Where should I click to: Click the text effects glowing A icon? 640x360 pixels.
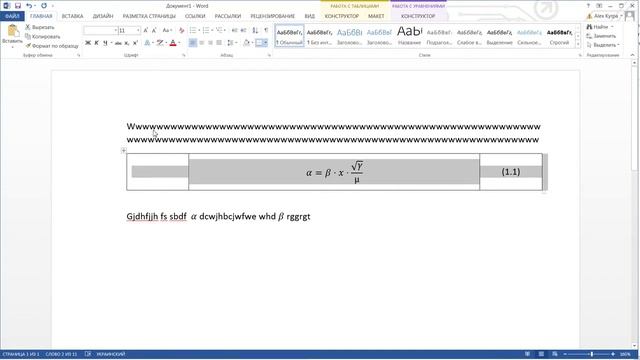click(147, 43)
